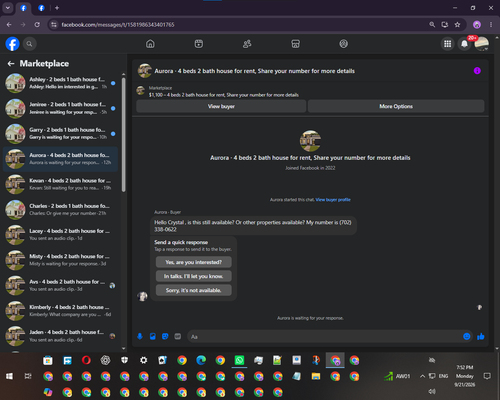Open the emoji picker in message box
This screenshot has width=500, height=400.
pyautogui.click(x=467, y=337)
